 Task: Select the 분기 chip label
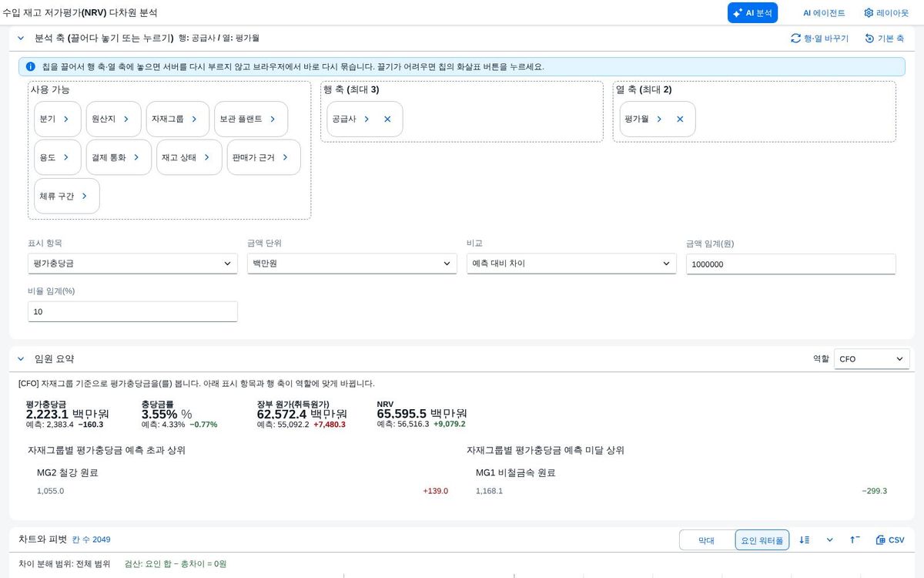[x=48, y=119]
